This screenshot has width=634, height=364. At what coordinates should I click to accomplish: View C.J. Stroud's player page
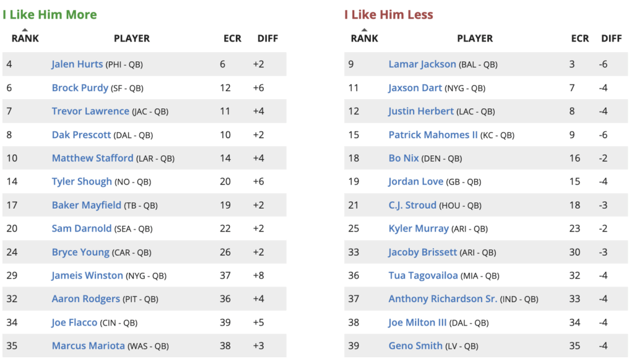(412, 206)
